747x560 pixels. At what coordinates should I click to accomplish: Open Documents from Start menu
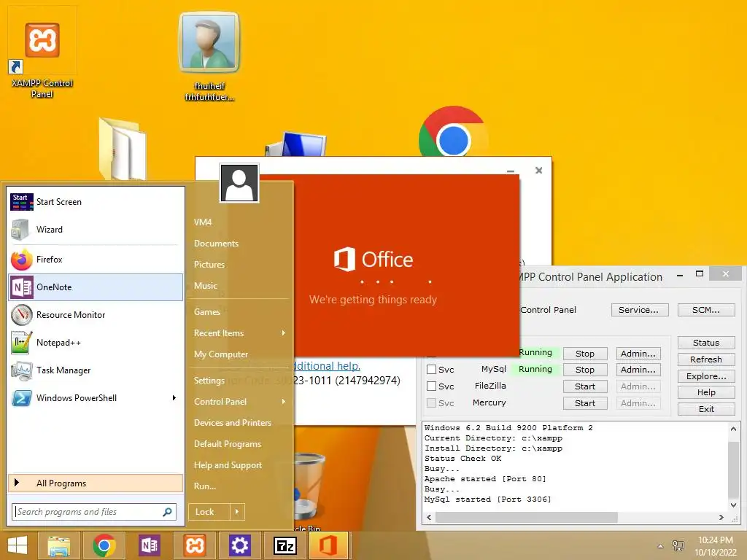click(x=216, y=244)
